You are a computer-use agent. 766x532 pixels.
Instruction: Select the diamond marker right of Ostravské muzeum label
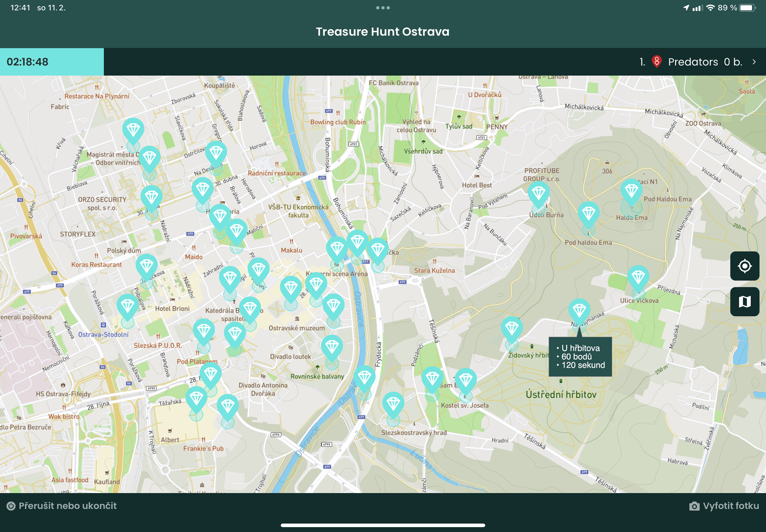click(333, 307)
